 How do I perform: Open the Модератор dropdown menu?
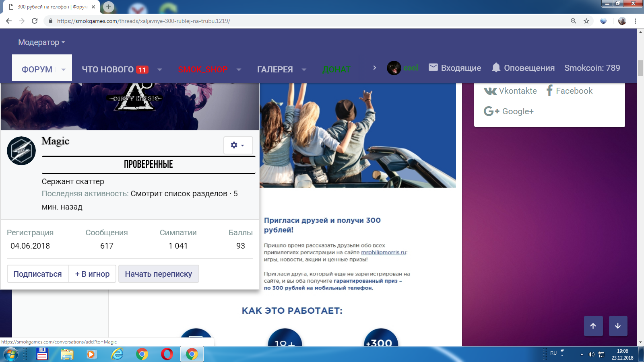41,42
